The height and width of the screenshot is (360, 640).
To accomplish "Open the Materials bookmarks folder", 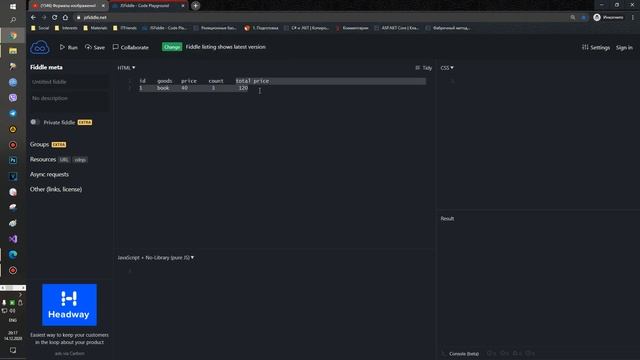I will coord(95,28).
